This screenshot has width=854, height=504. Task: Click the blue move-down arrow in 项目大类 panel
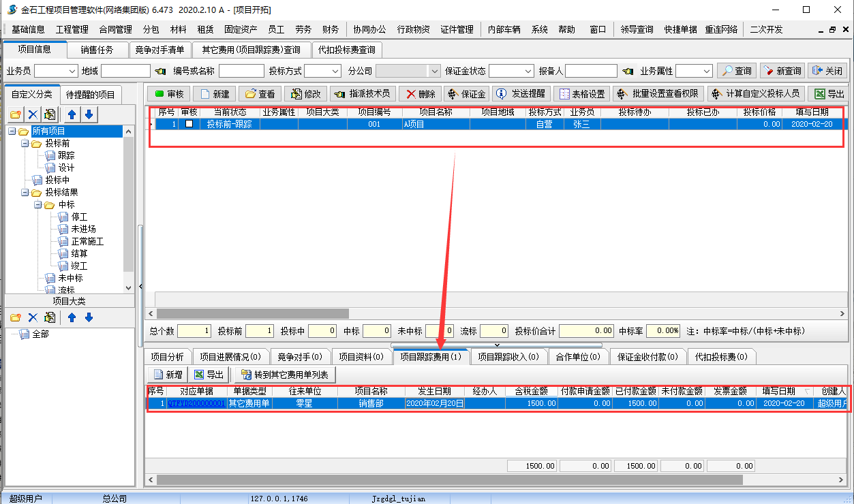click(x=89, y=317)
